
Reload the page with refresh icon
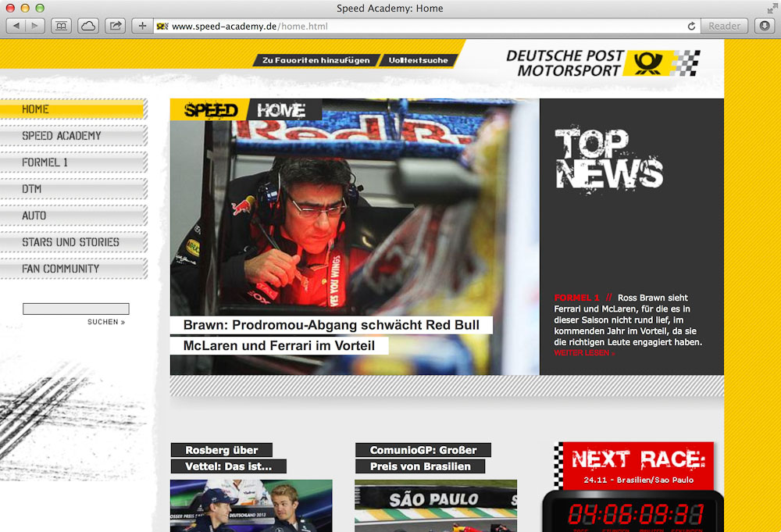tap(691, 27)
